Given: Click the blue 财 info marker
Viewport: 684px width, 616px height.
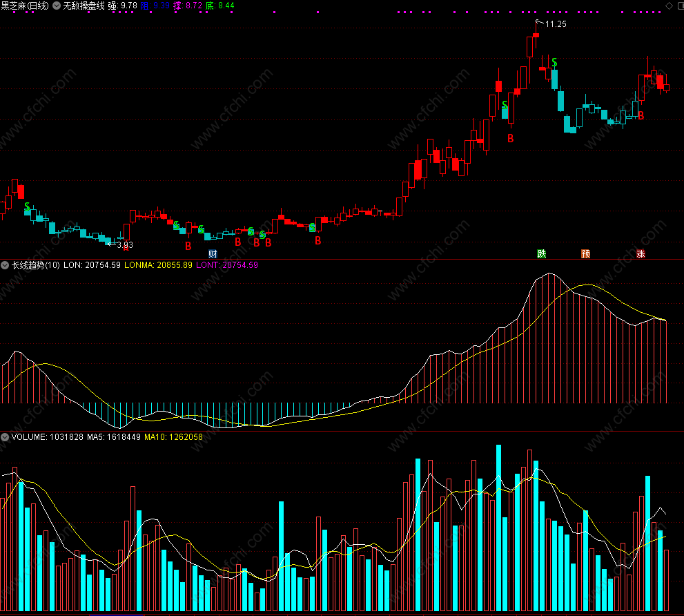Looking at the screenshot, I should tap(213, 254).
